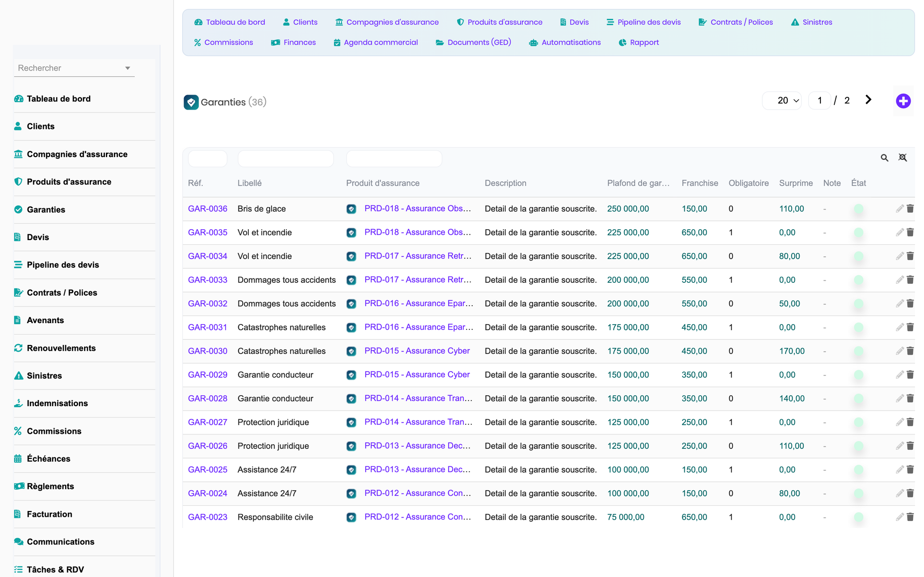Viewport: 924px width, 577px height.
Task: Click the green État indicator for GAR-0032
Action: coord(858,304)
